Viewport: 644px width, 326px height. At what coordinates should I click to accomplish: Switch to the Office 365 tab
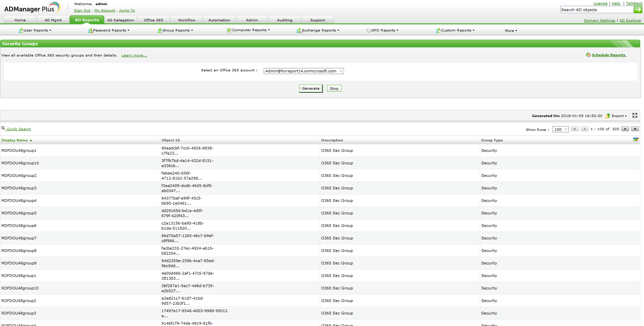pyautogui.click(x=153, y=20)
